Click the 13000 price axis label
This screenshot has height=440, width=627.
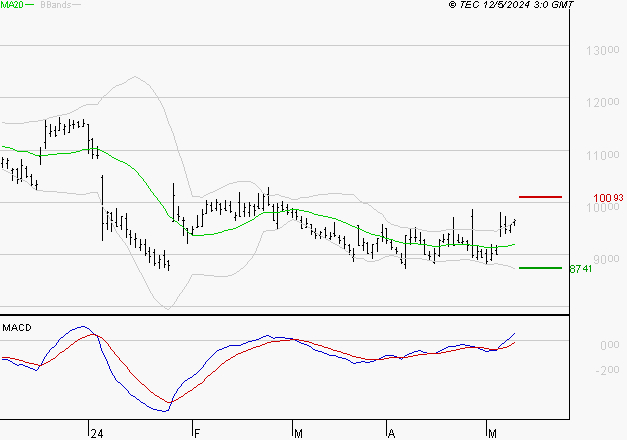pyautogui.click(x=603, y=50)
